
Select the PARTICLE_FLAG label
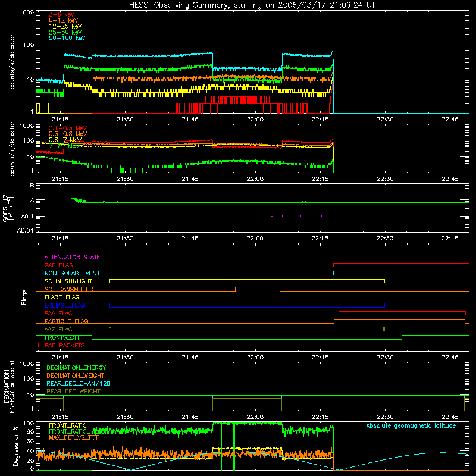67,321
